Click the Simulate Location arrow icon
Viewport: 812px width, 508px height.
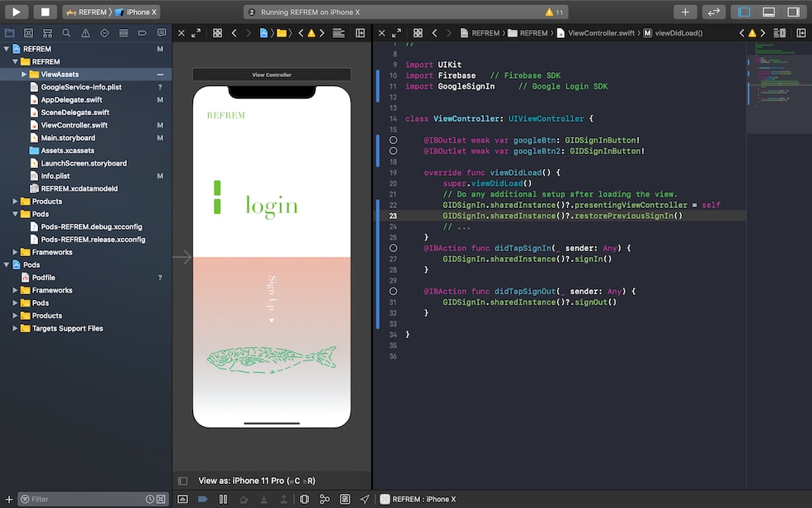(x=365, y=499)
